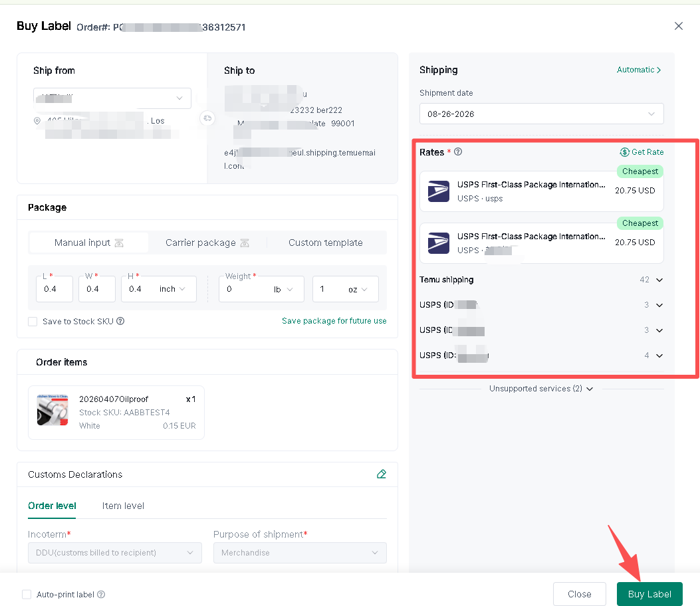
Task: Click the Buy Label button
Action: click(649, 594)
